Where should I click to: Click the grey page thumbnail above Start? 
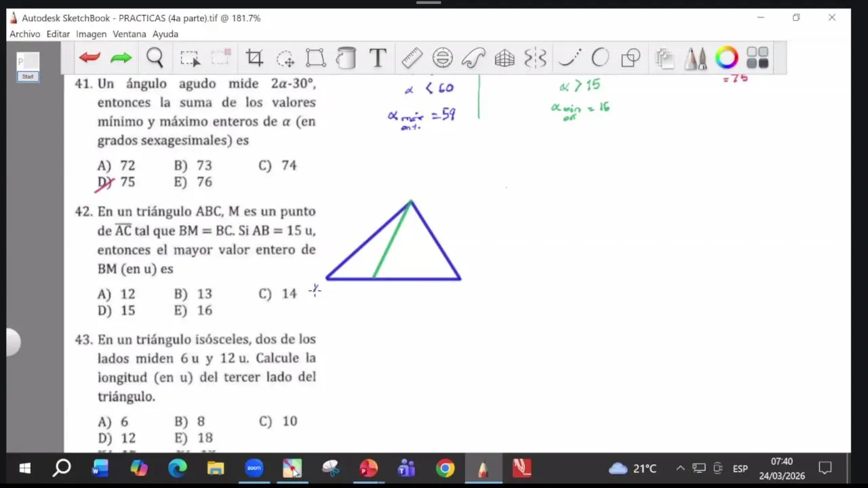coord(28,62)
